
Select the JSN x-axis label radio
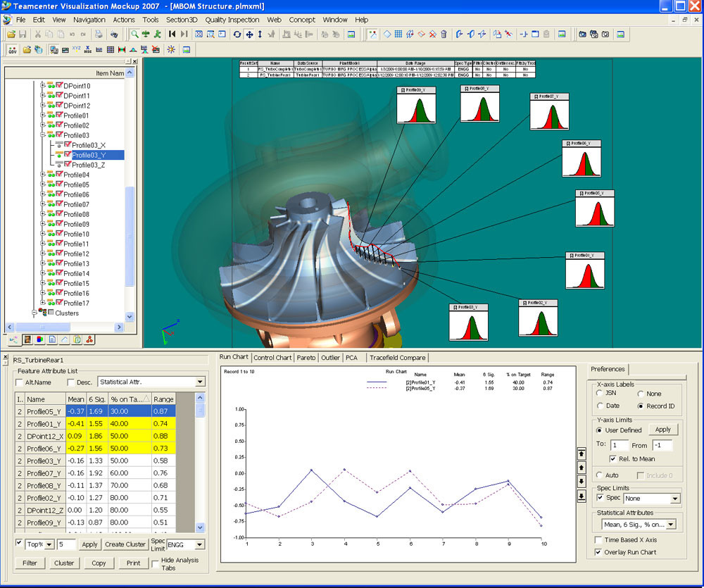[599, 393]
